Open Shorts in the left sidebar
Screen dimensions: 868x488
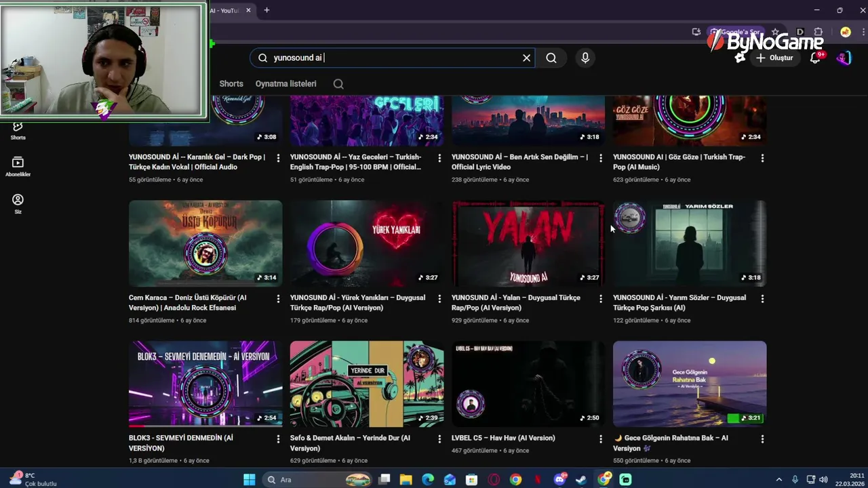point(18,130)
